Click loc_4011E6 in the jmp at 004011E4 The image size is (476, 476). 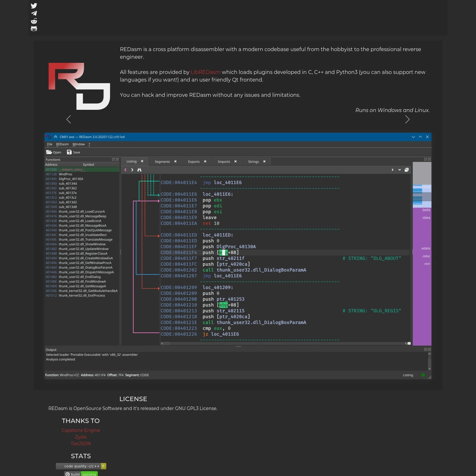coord(228,182)
